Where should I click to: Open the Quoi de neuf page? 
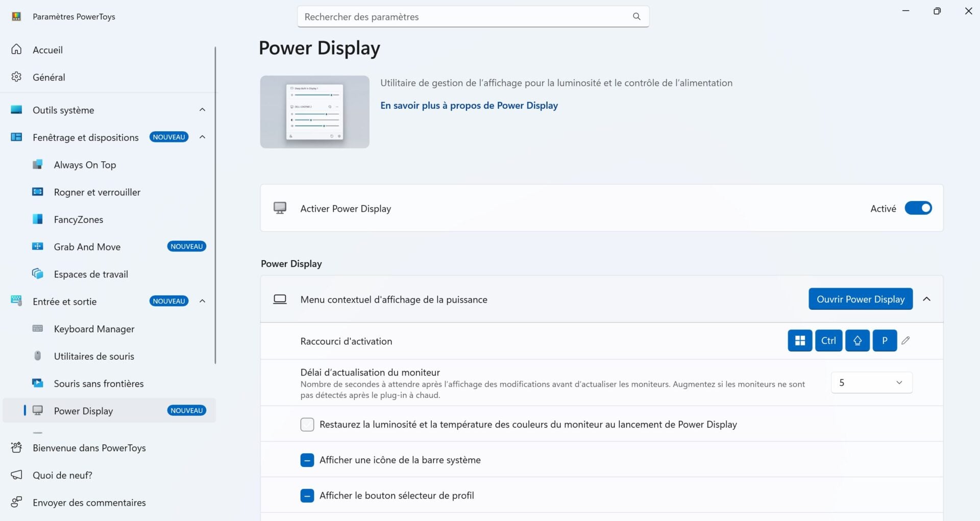click(x=62, y=475)
